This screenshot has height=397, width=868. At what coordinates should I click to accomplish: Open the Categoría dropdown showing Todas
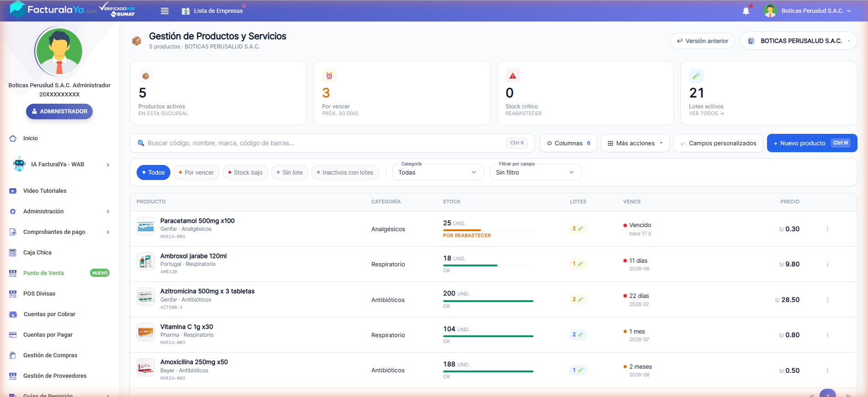click(438, 172)
